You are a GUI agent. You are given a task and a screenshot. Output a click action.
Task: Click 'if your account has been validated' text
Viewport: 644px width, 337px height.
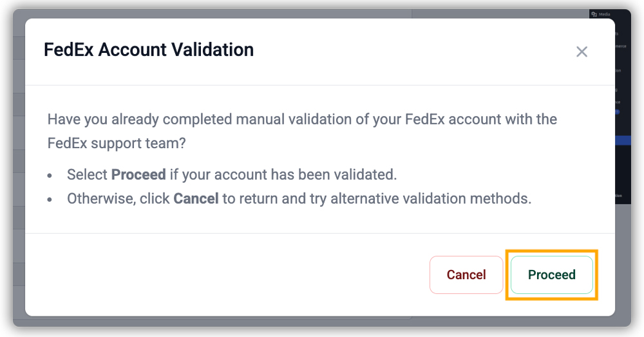(x=283, y=175)
